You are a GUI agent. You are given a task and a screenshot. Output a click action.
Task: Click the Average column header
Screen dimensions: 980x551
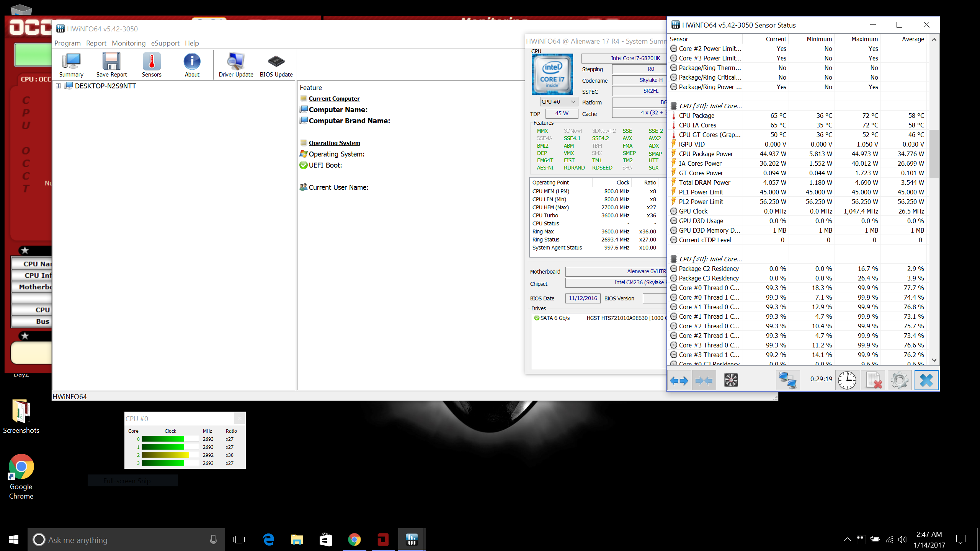903,39
